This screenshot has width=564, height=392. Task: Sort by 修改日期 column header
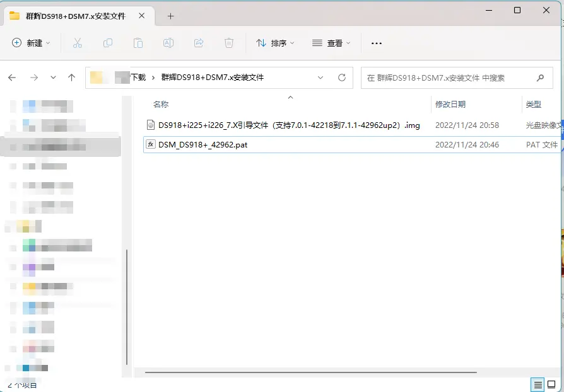(450, 104)
